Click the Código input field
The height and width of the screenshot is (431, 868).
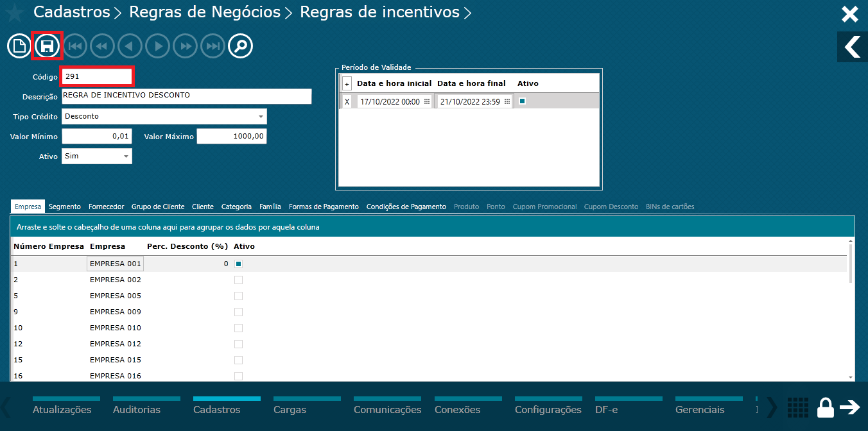coord(97,76)
